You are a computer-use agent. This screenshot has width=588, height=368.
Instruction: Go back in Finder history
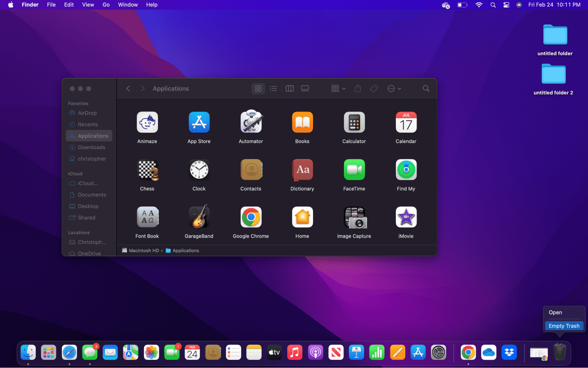pos(128,89)
